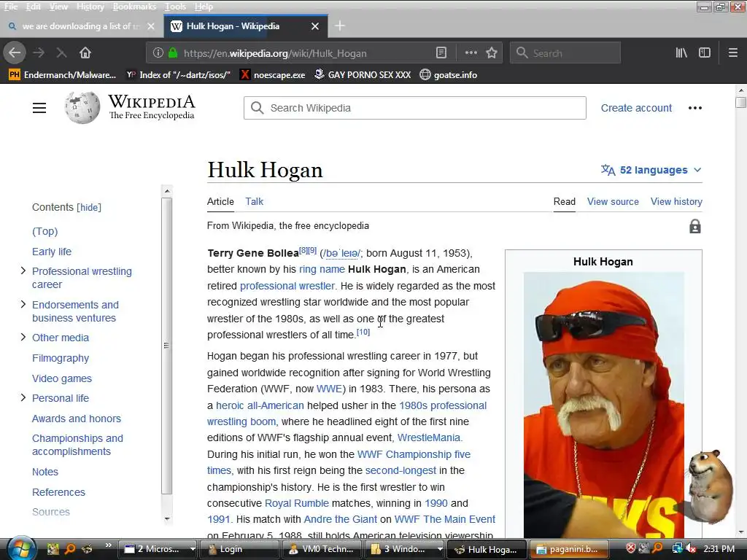Viewport: 747px width, 560px height.
Task: Open the File menu
Action: (10, 7)
